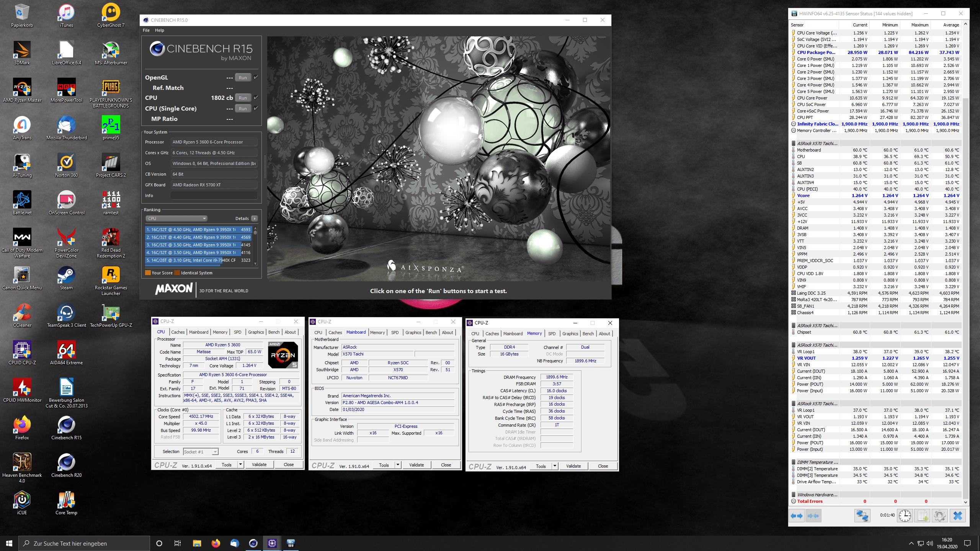Click Tools button in CPU-Z Memory window
Screen dimensions: 980x551
[541, 466]
